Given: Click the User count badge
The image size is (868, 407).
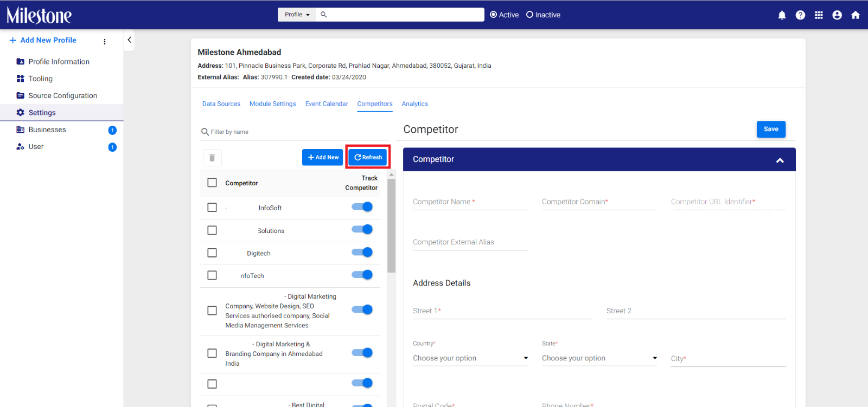Looking at the screenshot, I should click(x=112, y=147).
